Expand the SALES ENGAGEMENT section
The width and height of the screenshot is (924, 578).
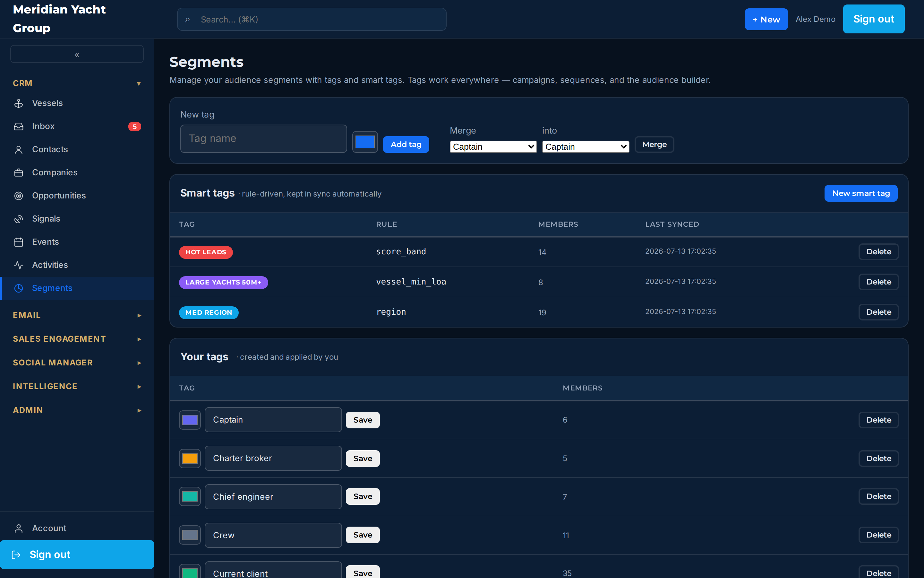(x=77, y=339)
